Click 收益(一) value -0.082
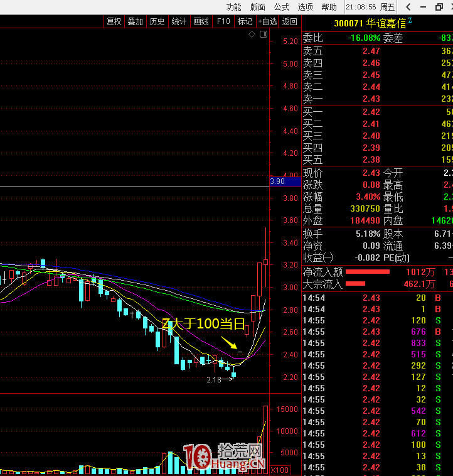The image size is (453, 476). pos(367,257)
